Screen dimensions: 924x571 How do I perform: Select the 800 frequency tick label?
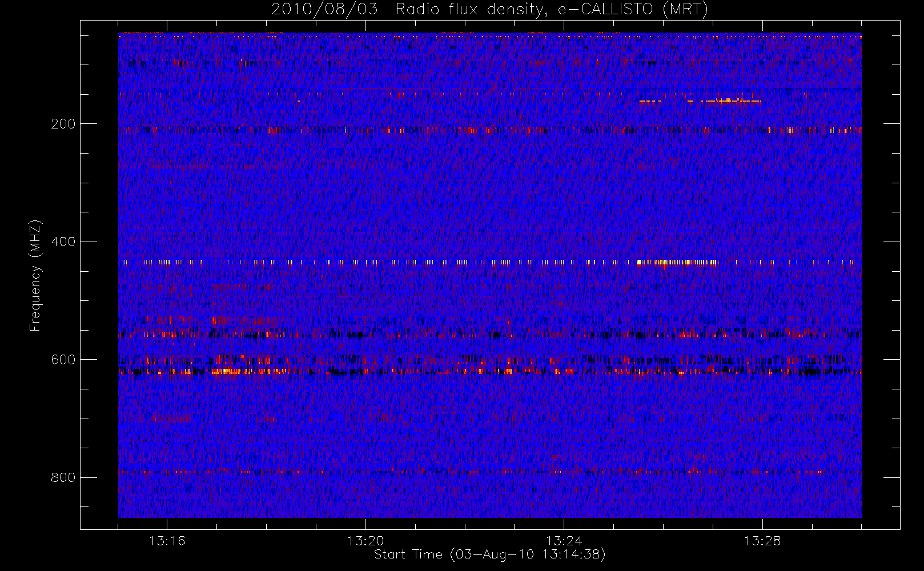click(63, 477)
